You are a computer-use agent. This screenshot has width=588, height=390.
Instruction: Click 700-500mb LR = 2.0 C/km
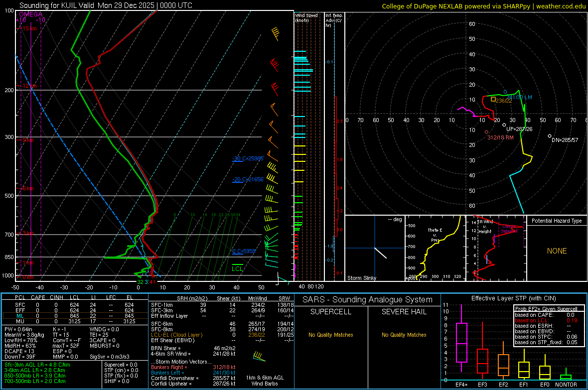35,381
